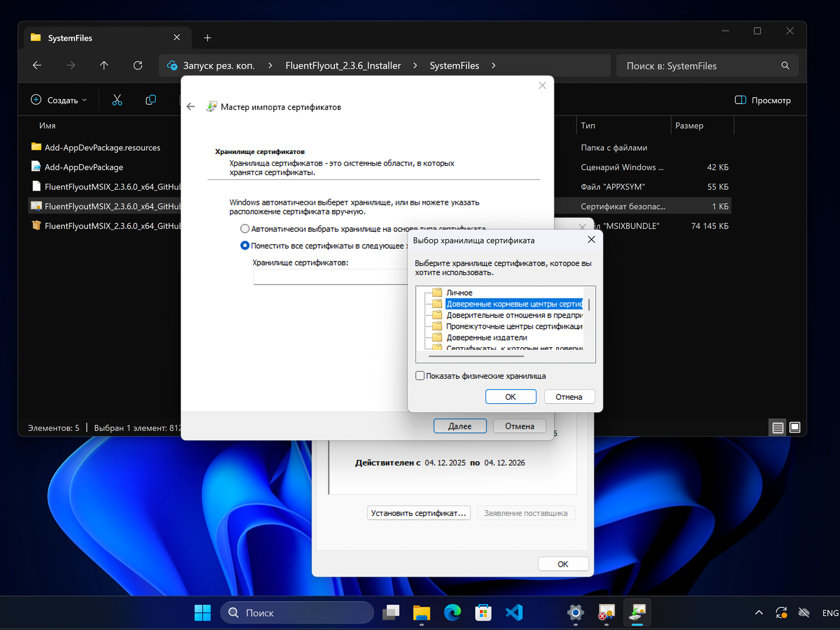Click the forward navigation arrow in Explorer
The image size is (840, 630).
[x=71, y=66]
